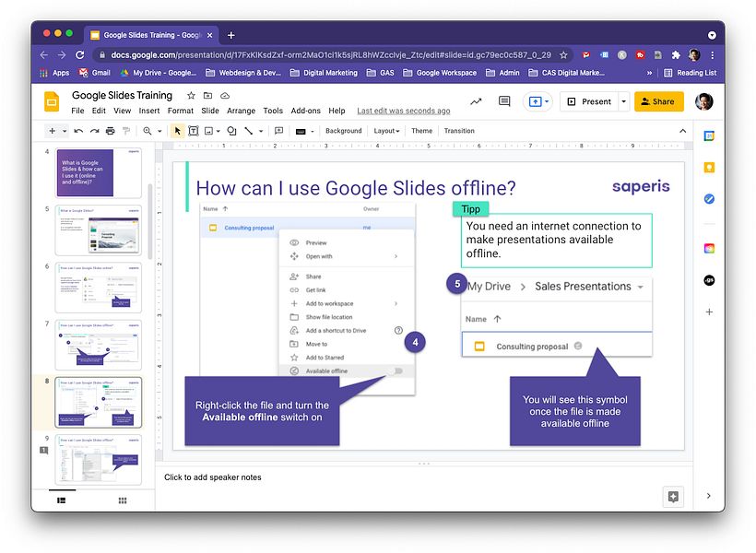Image resolution: width=756 pixels, height=553 pixels.
Task: Click the zoom magnifier tool
Action: pyautogui.click(x=148, y=131)
